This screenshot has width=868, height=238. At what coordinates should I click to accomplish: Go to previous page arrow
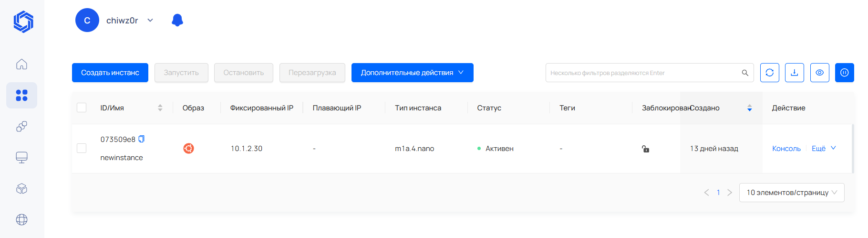click(706, 193)
